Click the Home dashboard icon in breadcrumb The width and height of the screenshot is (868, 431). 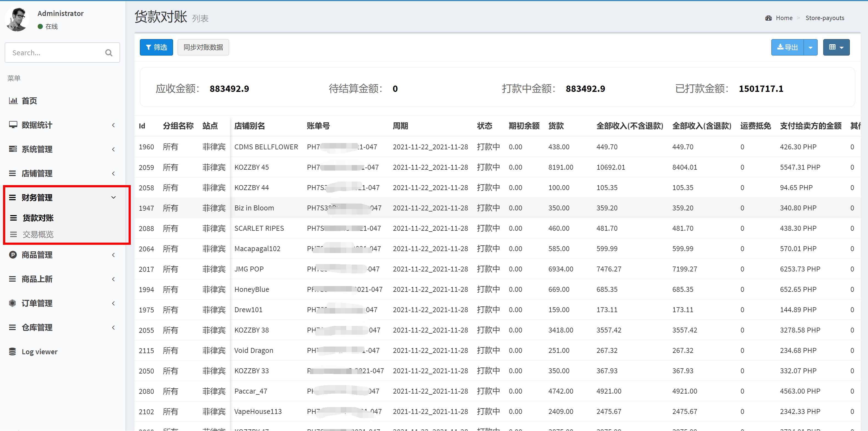(768, 18)
